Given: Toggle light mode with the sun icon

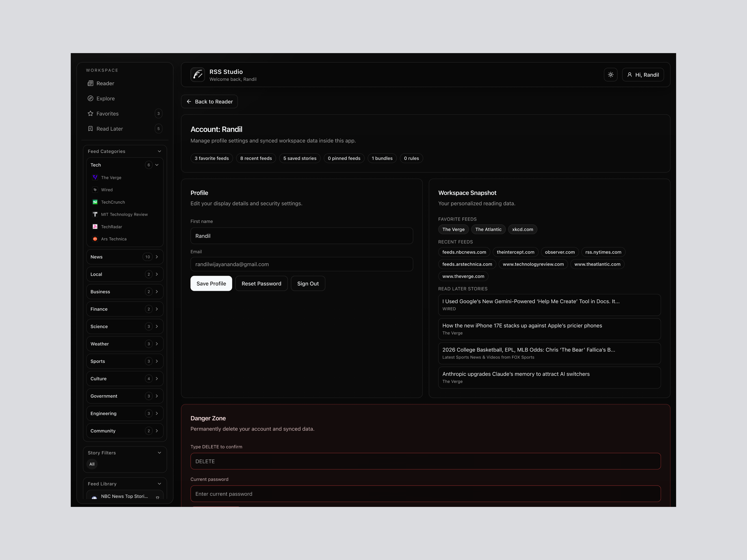Looking at the screenshot, I should point(611,75).
